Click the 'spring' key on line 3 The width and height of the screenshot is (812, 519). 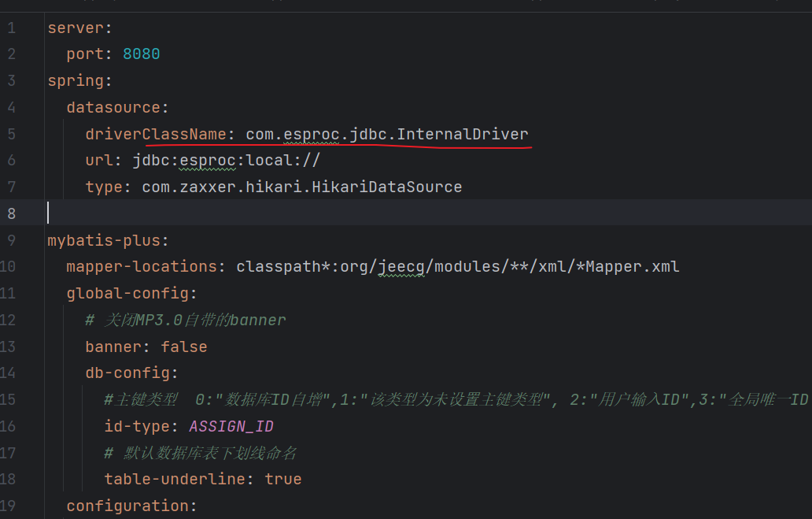pos(77,81)
